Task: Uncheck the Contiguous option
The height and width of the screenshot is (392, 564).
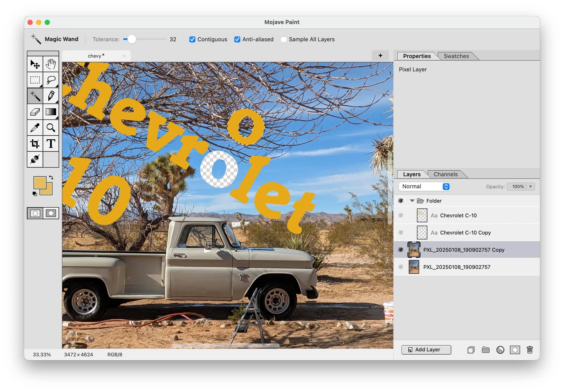Action: point(192,39)
